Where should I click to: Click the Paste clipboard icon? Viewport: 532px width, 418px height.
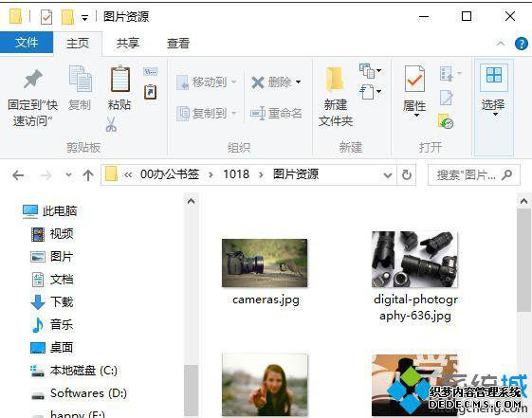tap(120, 79)
